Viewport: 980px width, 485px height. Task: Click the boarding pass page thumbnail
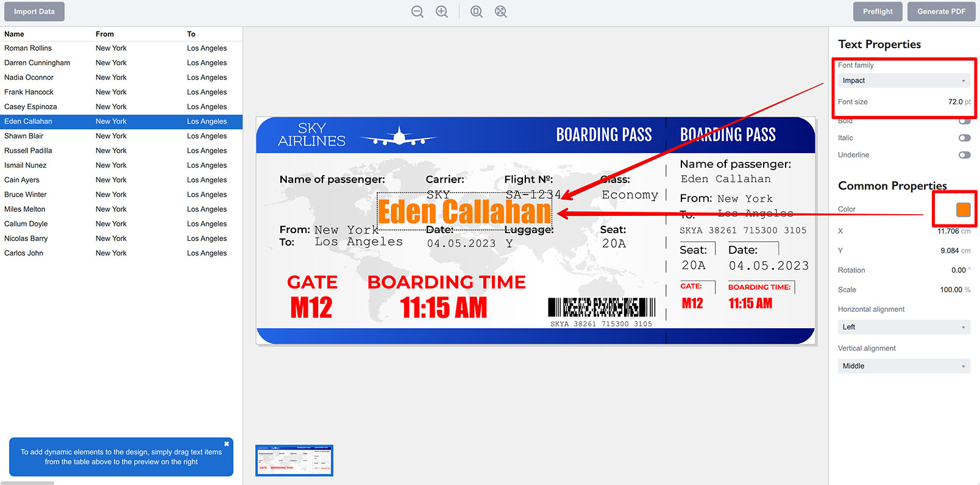pos(294,461)
